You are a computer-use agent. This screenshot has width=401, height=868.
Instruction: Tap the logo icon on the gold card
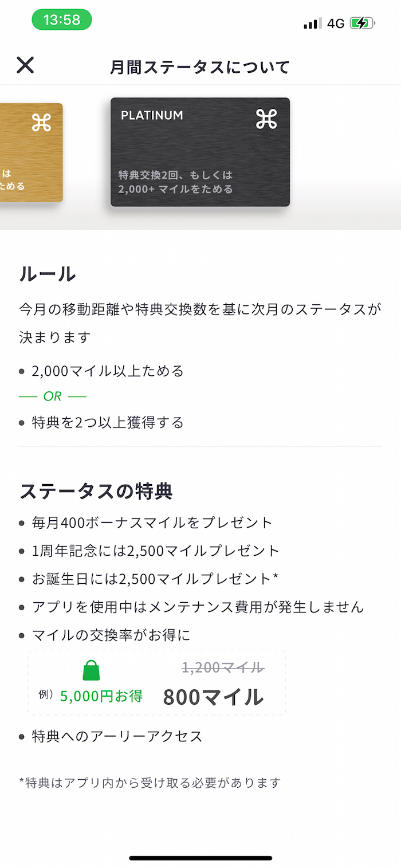tap(41, 122)
